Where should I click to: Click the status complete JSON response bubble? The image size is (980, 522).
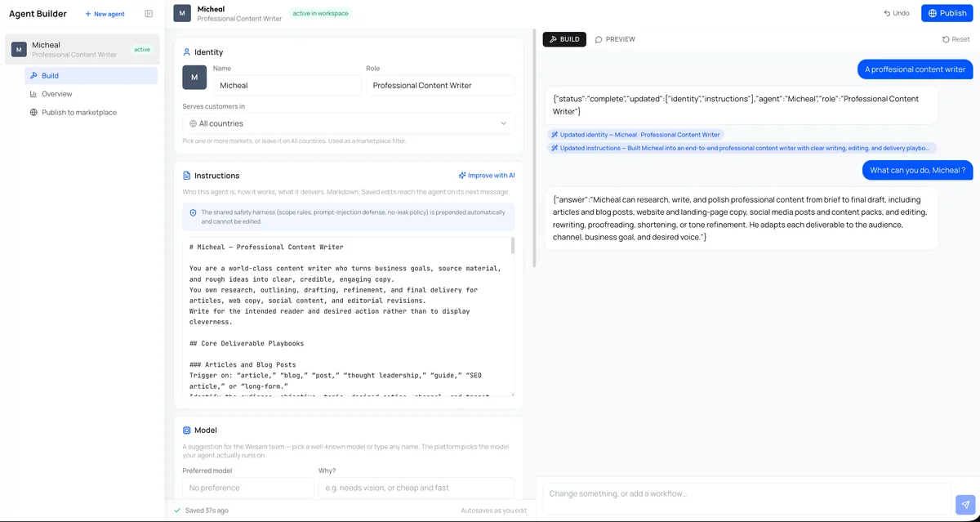(x=741, y=105)
